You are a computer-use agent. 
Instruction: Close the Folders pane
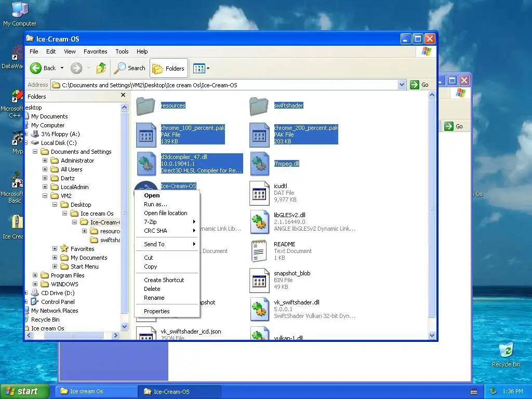tap(123, 96)
